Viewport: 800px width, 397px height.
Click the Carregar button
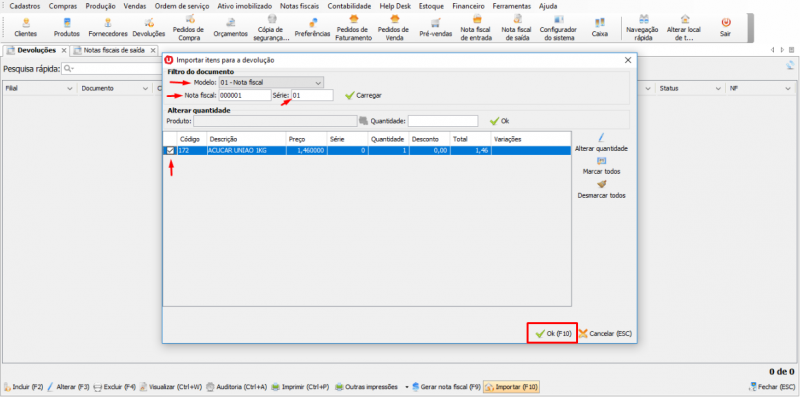tap(363, 95)
